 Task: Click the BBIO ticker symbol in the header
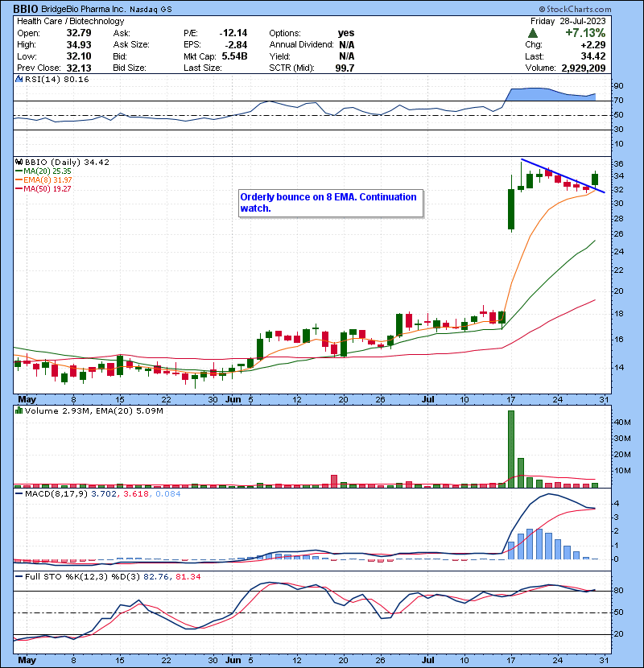pyautogui.click(x=26, y=9)
